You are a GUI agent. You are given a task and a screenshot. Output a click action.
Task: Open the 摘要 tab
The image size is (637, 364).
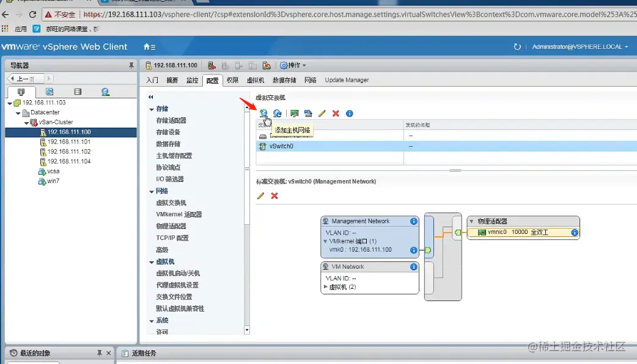[x=172, y=80]
